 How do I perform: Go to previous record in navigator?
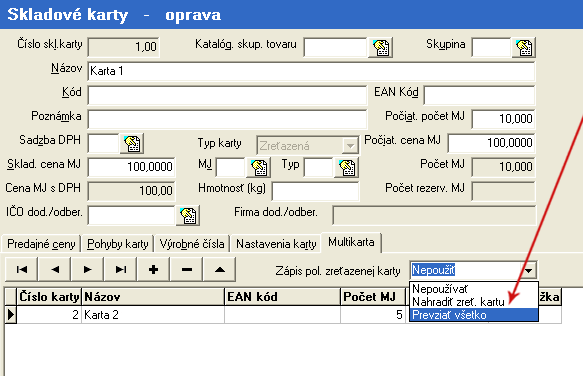55,269
